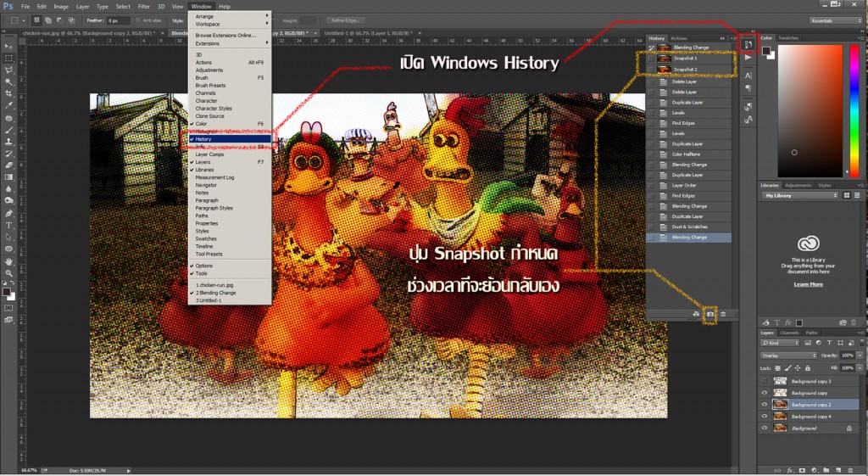Click the History panel dock icon
The height and width of the screenshot is (476, 868).
pos(748,44)
